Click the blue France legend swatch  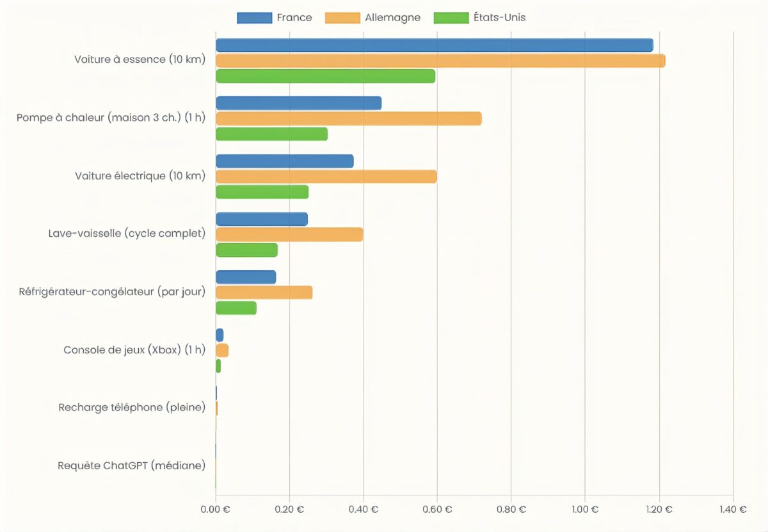click(254, 18)
